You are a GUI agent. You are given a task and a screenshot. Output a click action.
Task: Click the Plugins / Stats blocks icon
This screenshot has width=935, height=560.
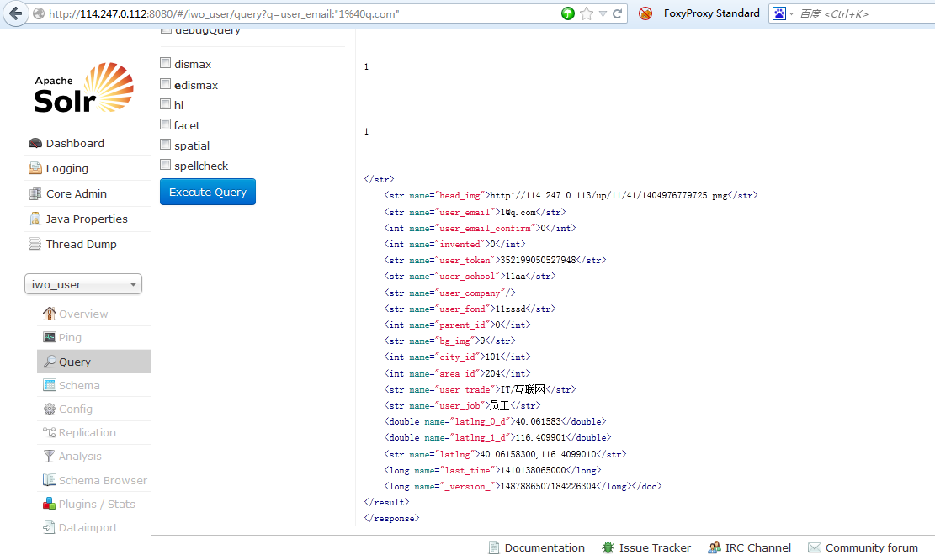coord(50,504)
